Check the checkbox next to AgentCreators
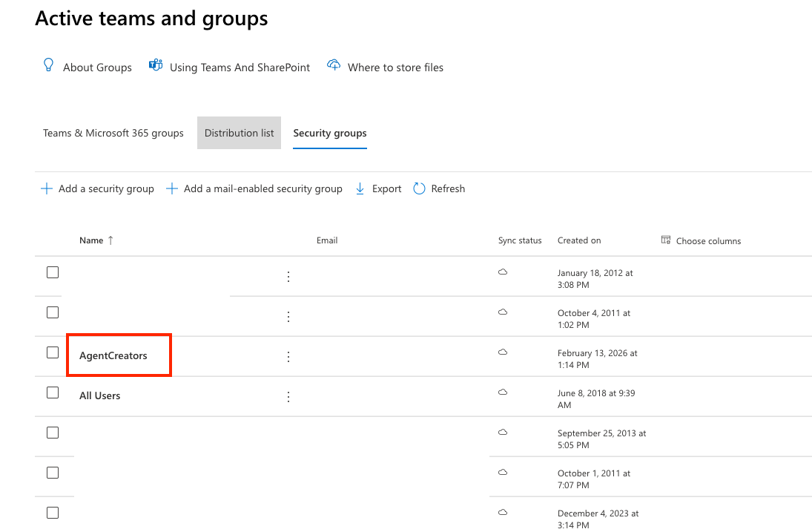This screenshot has width=812, height=532. pos(53,352)
